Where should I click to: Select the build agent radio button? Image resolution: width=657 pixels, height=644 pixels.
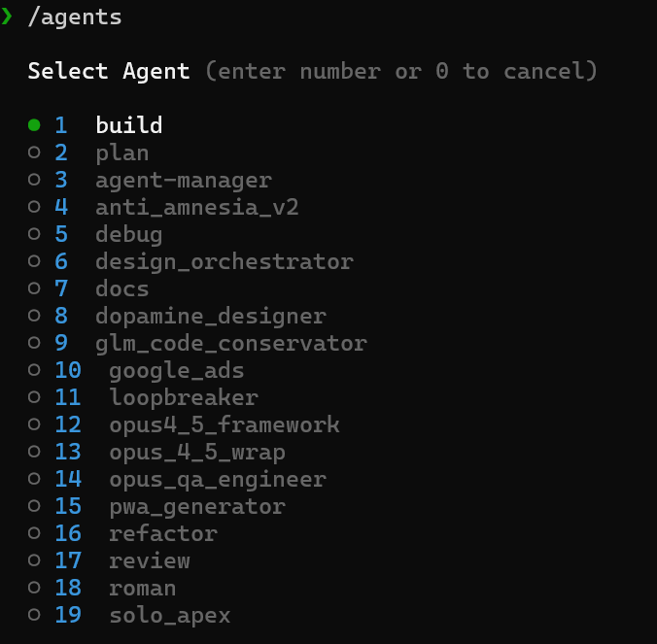[34, 124]
